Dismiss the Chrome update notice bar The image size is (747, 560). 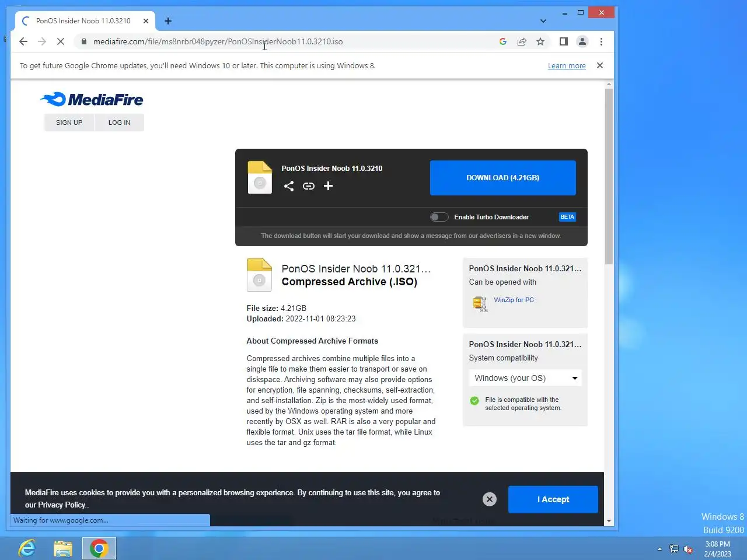(x=600, y=65)
